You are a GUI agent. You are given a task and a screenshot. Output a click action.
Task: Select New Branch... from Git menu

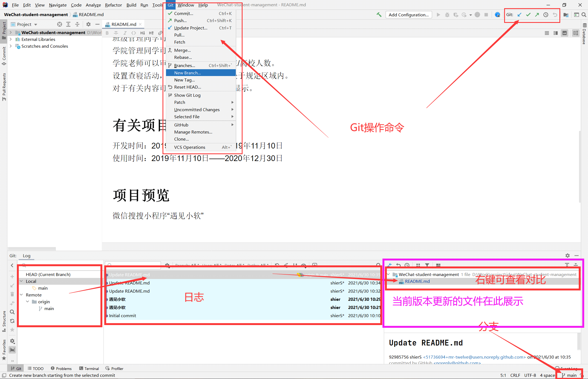[187, 73]
